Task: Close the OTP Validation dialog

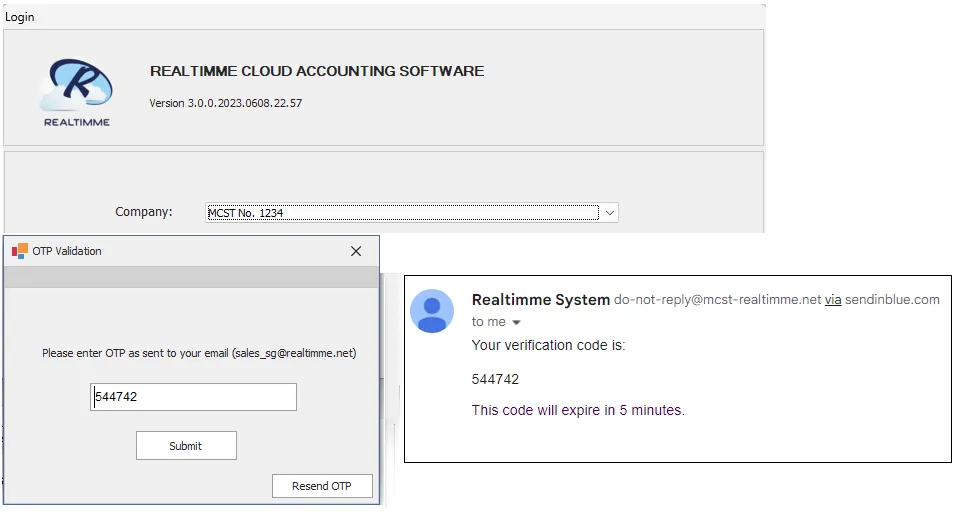Action: [x=356, y=251]
